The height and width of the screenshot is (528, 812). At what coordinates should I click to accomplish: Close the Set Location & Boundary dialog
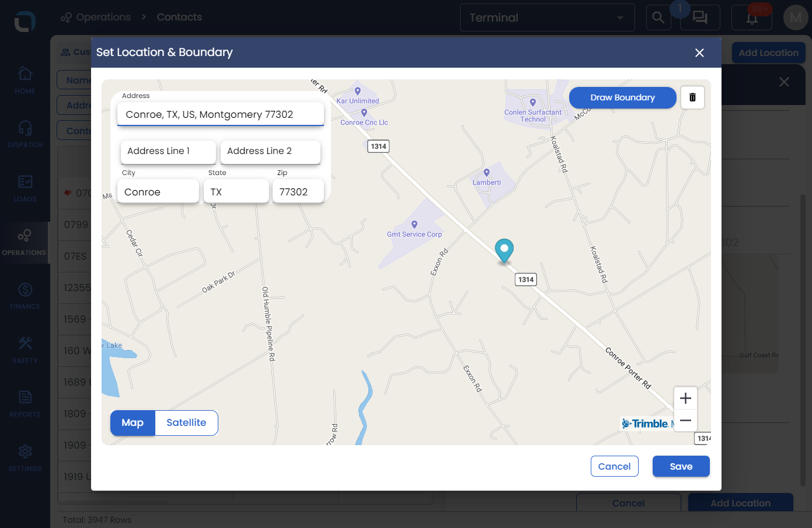click(x=699, y=53)
